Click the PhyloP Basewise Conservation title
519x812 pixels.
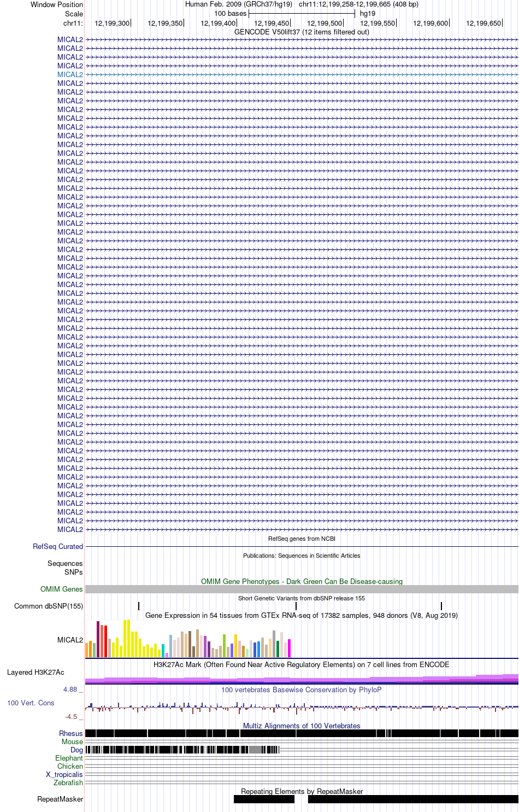coord(302,690)
